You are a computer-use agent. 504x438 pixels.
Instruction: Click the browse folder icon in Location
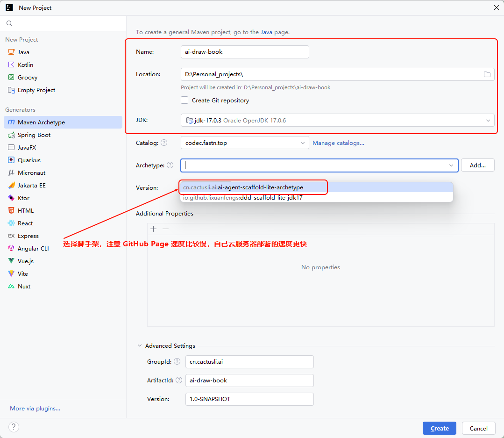(x=487, y=74)
